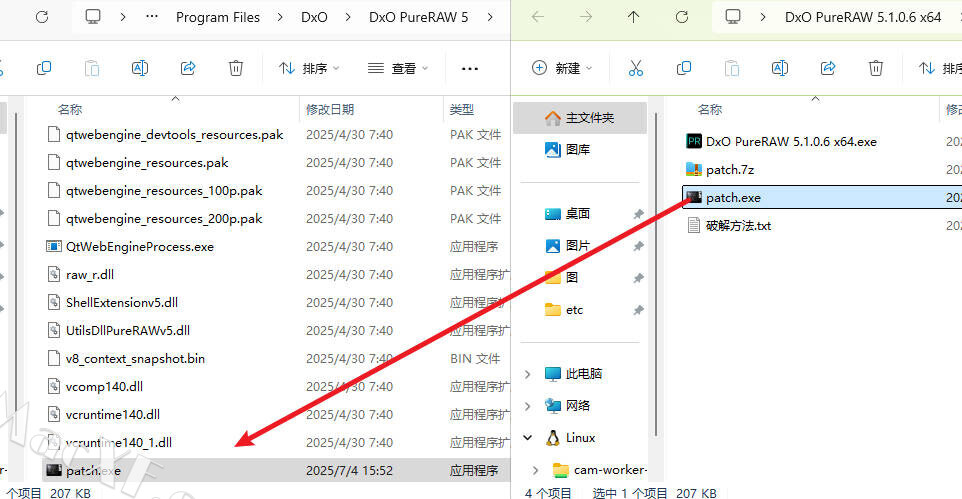
Task: Click Cut scissors icon in right toolbar
Action: 636,68
